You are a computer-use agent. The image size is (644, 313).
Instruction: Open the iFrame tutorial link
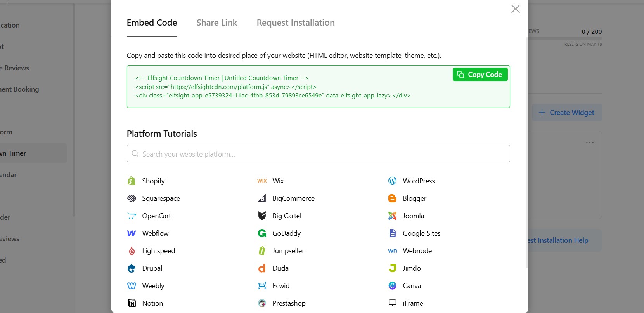(412, 303)
